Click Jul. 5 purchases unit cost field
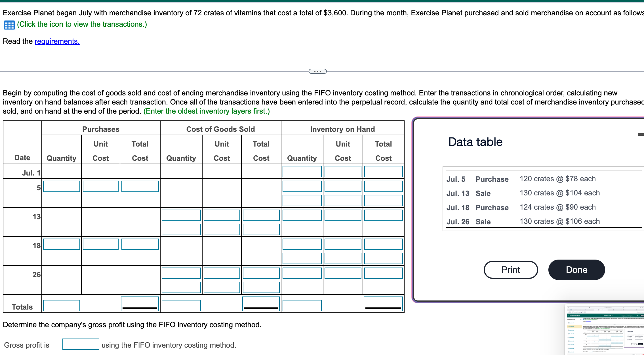 pos(101,186)
